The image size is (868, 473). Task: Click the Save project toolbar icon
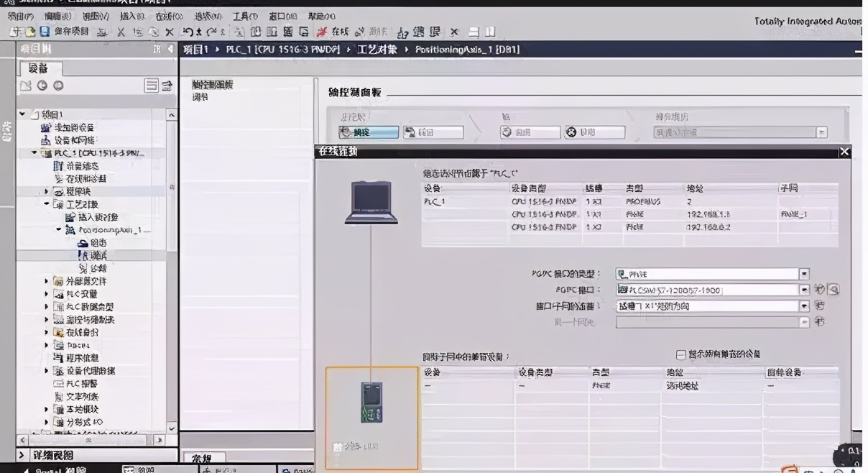44,32
